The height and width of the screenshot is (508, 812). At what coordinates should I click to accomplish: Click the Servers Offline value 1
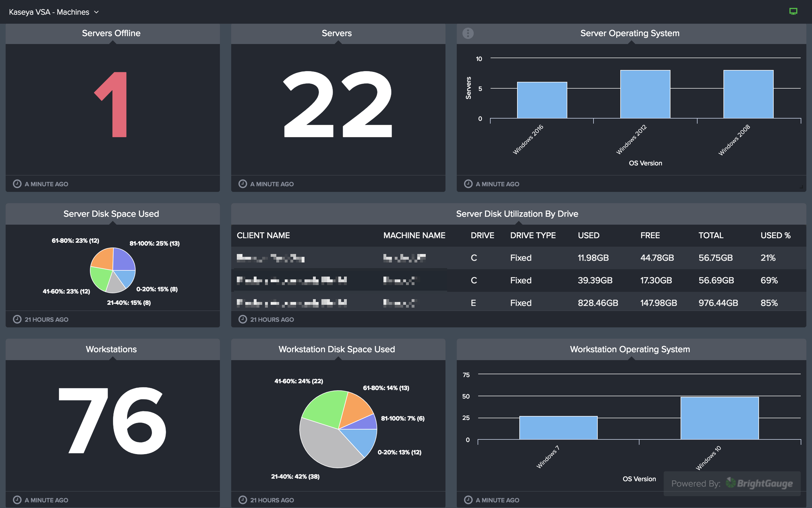click(x=111, y=104)
